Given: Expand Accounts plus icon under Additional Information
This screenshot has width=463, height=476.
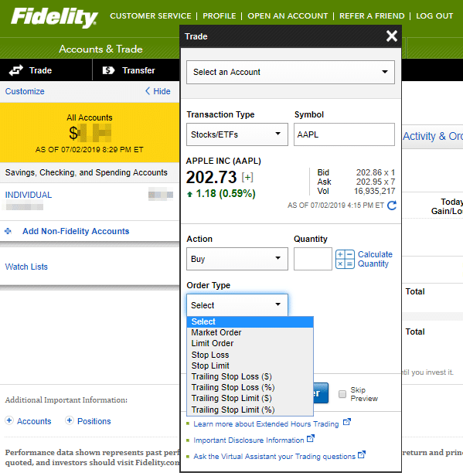Looking at the screenshot, I should (x=9, y=420).
